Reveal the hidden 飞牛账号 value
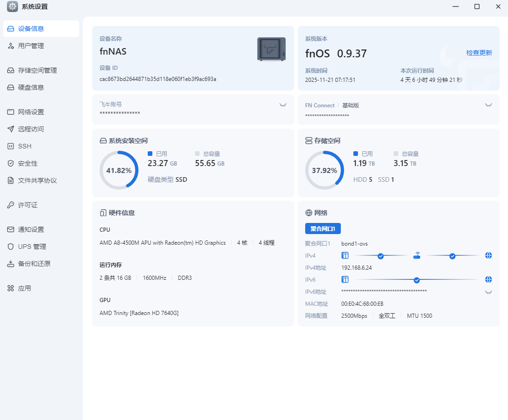This screenshot has width=508, height=420. coord(282,105)
